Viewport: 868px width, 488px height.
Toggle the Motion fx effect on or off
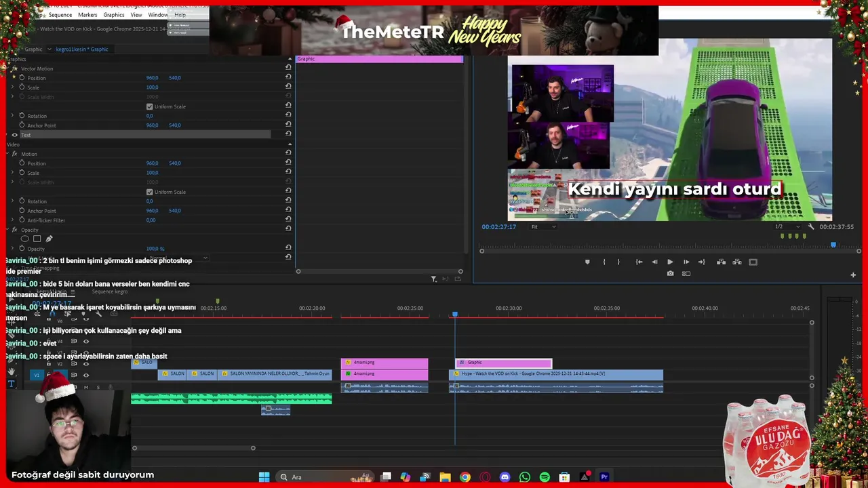coord(14,154)
